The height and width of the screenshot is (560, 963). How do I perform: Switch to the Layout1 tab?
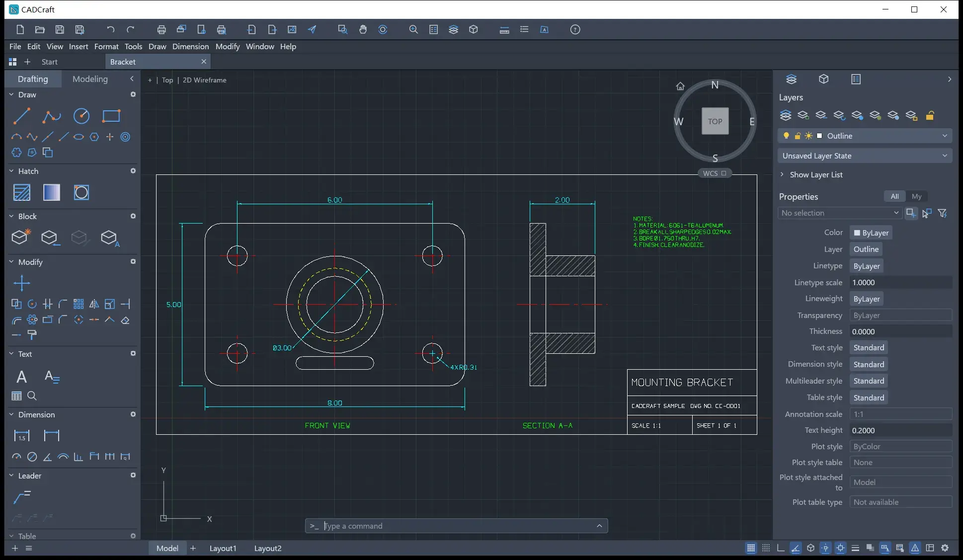pyautogui.click(x=223, y=548)
